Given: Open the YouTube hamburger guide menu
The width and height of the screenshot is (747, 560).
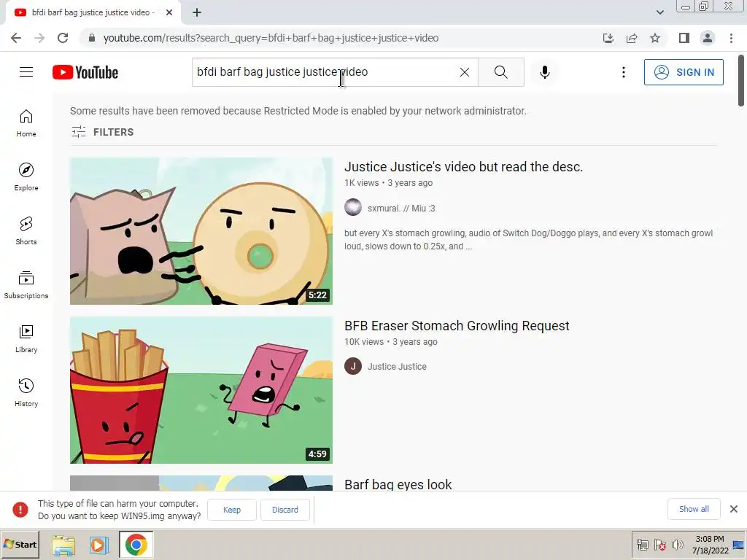Looking at the screenshot, I should tap(26, 72).
